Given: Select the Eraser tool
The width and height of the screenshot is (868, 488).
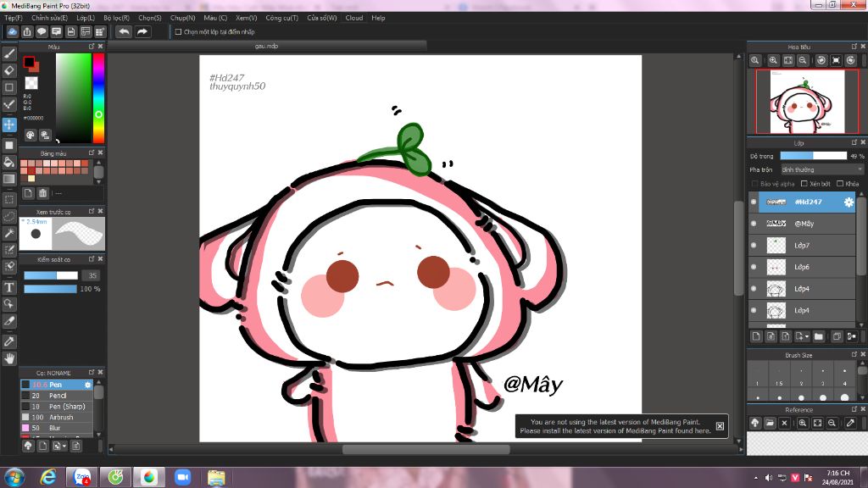Looking at the screenshot, I should click(9, 70).
